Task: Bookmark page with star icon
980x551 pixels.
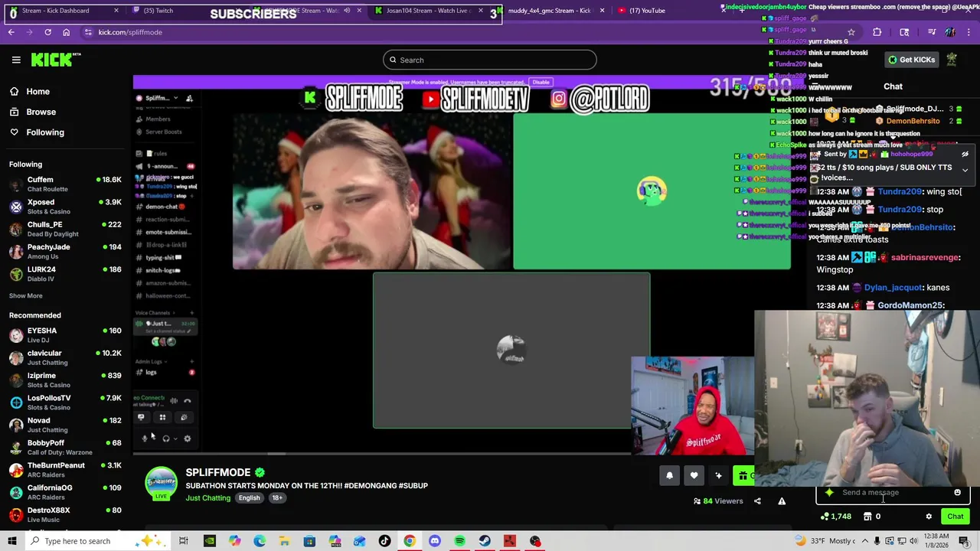Action: (x=851, y=32)
